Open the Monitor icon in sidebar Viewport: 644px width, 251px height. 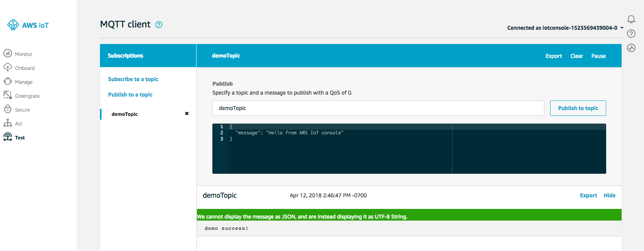(x=8, y=53)
